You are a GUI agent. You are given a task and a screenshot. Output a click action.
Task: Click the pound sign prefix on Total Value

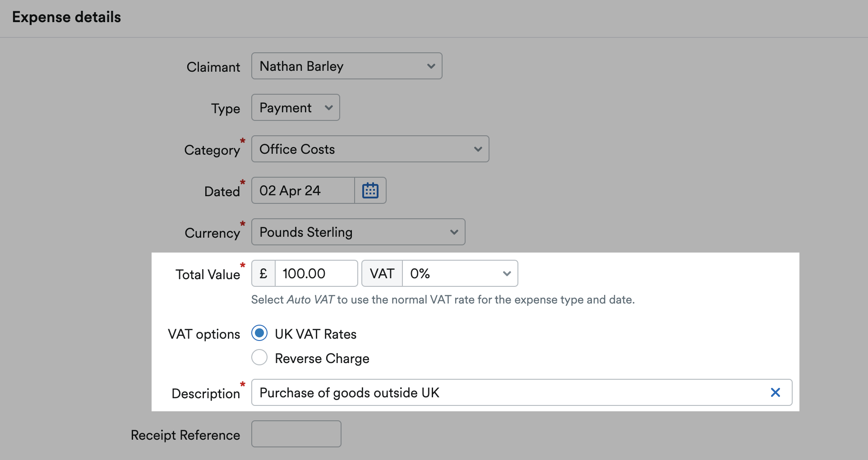click(x=263, y=273)
